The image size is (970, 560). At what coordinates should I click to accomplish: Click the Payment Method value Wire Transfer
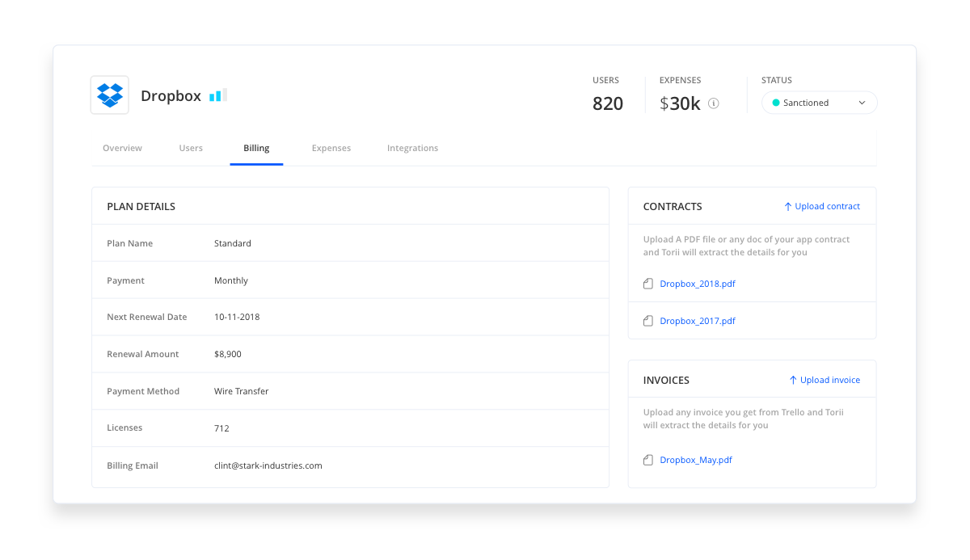click(242, 391)
